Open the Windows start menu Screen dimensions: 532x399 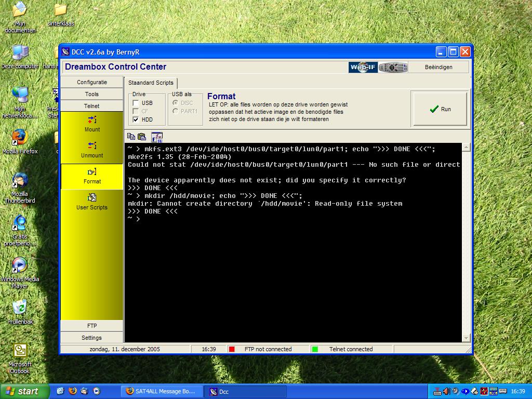coord(24,391)
